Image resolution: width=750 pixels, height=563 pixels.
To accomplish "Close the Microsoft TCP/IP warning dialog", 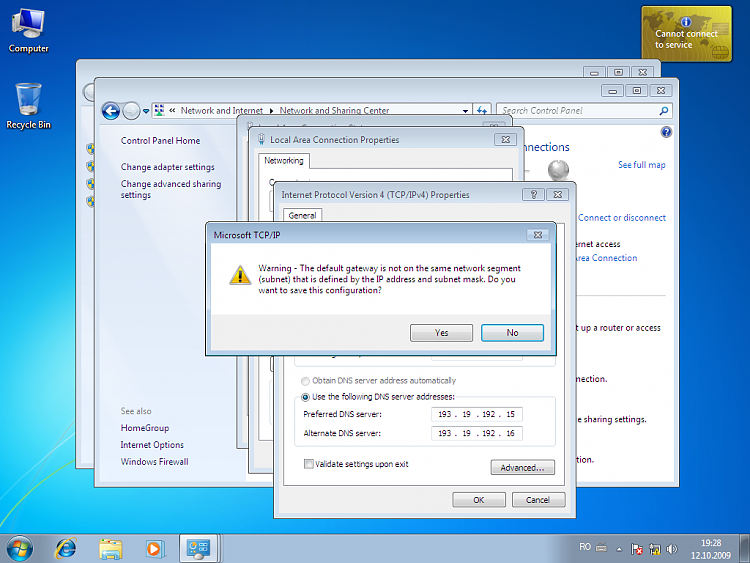I will (x=538, y=235).
